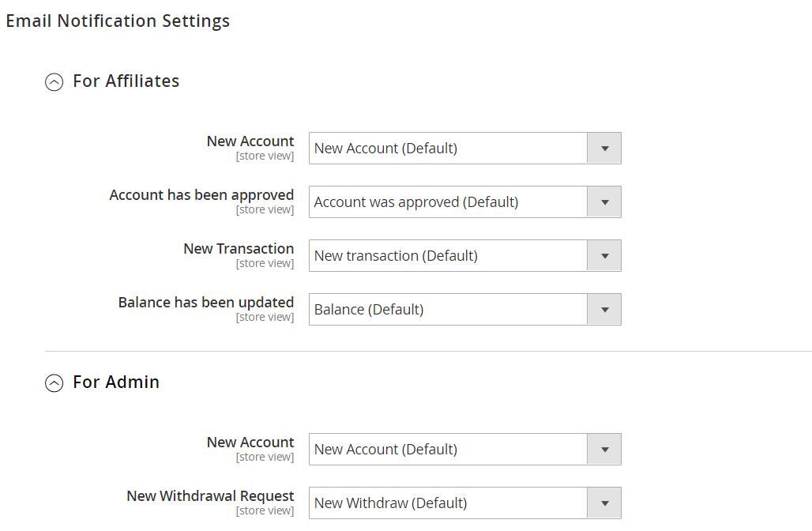The height and width of the screenshot is (531, 812).
Task: Click the Account has been approved label
Action: click(201, 195)
